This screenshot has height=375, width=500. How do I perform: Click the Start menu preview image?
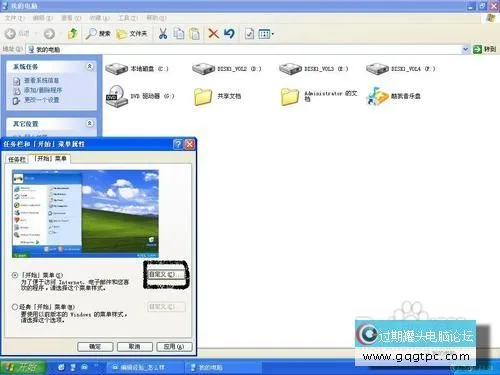[x=85, y=214]
